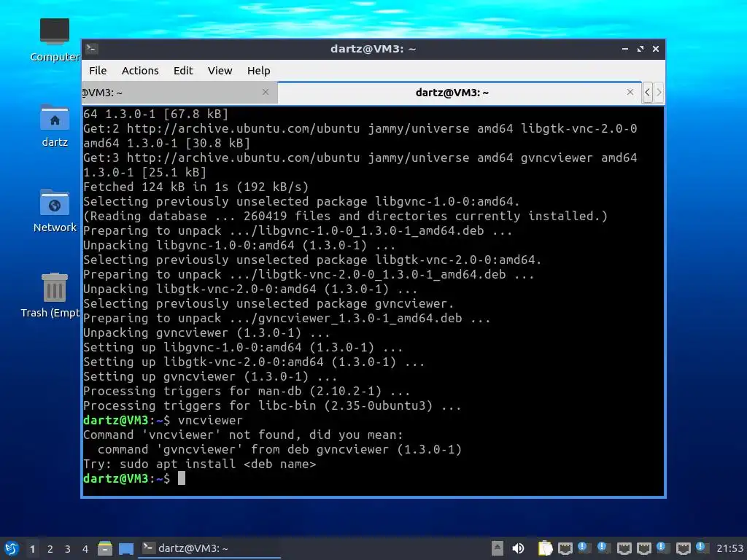The height and width of the screenshot is (560, 747).
Task: Open the terminal window menu icon in title bar
Action: [x=92, y=49]
